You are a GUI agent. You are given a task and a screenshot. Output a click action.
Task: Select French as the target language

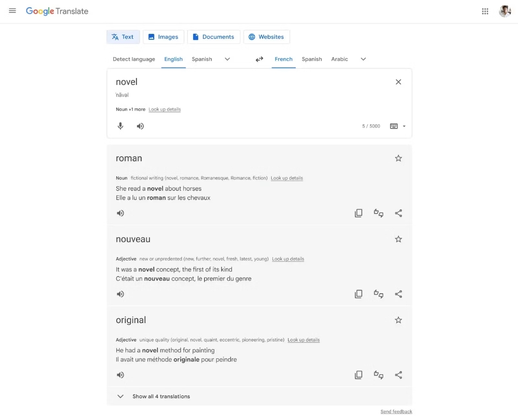click(x=284, y=59)
